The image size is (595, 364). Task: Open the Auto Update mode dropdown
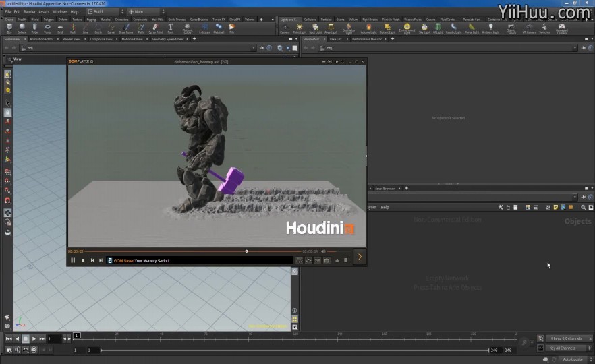pos(576,359)
